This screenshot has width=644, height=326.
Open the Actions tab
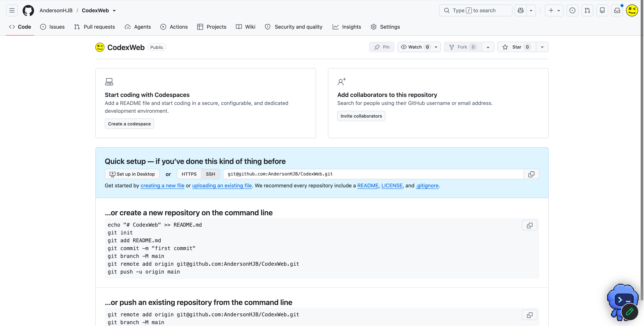[174, 27]
